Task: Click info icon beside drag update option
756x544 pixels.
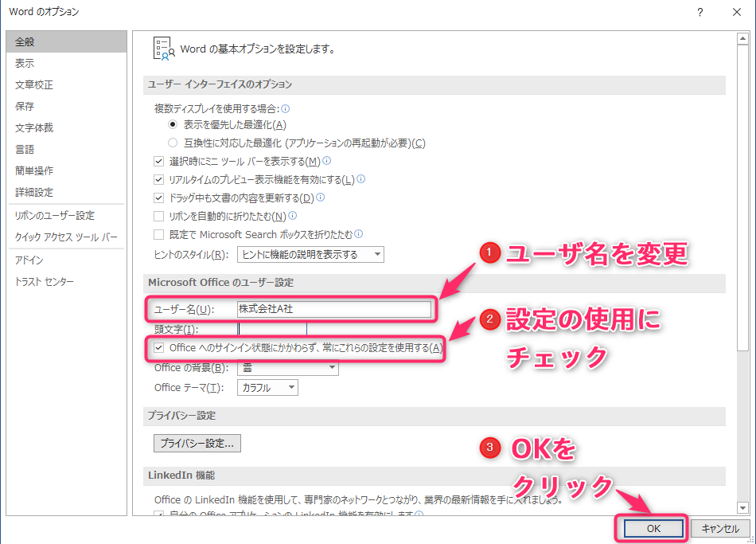Action: (x=320, y=198)
